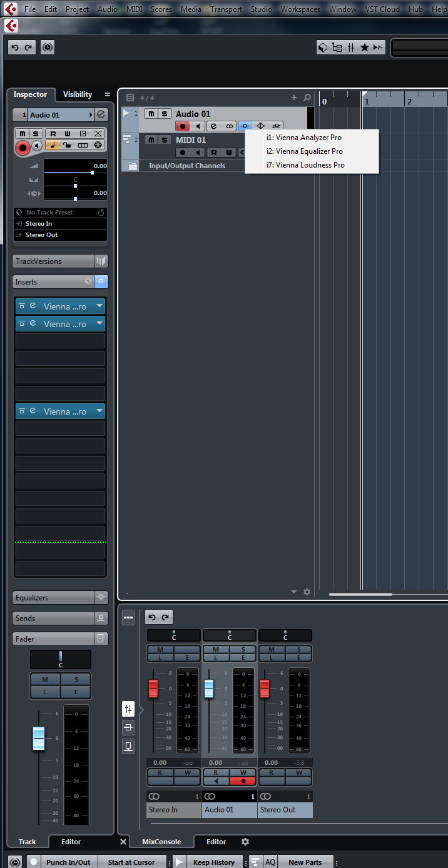Click the Inspector fader handle
448x868 pixels.
tap(39, 739)
